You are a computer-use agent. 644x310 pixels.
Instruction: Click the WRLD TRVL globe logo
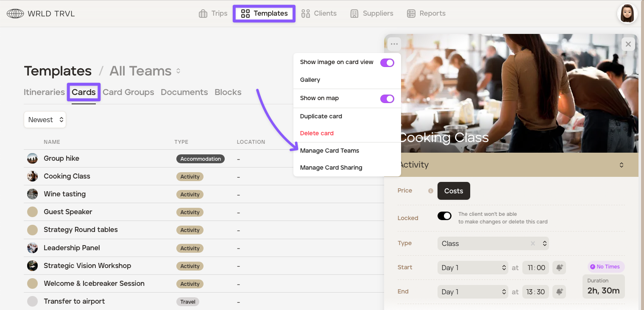(x=15, y=14)
